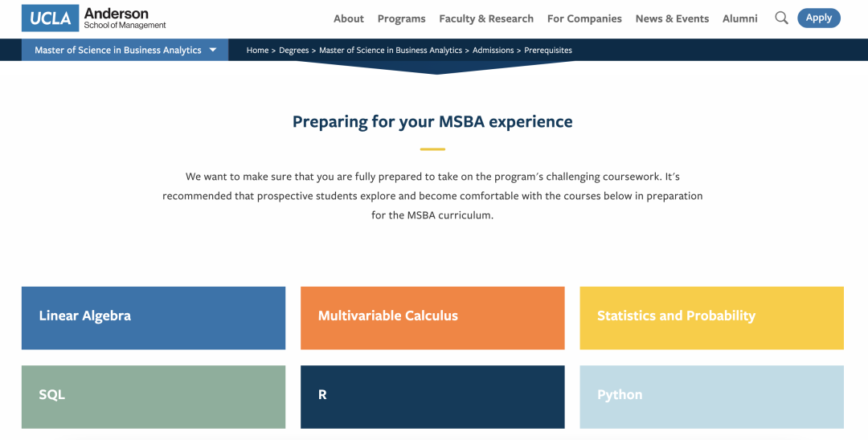Image resolution: width=868 pixels, height=440 pixels.
Task: Expand the Linear Algebra tile
Action: pyautogui.click(x=154, y=317)
